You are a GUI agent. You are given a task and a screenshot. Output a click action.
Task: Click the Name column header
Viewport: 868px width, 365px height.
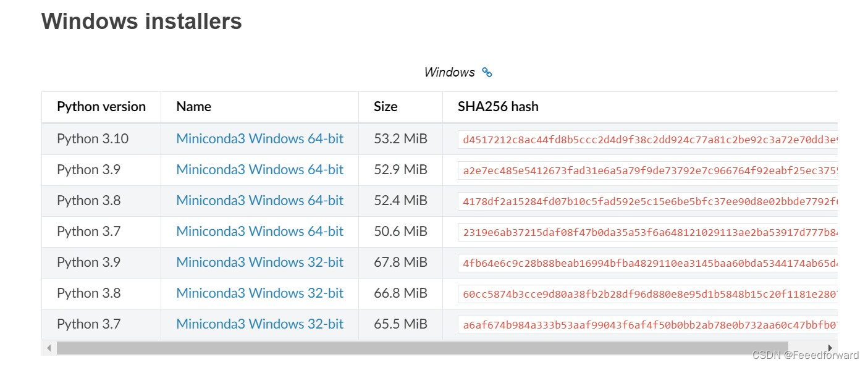pyautogui.click(x=193, y=106)
